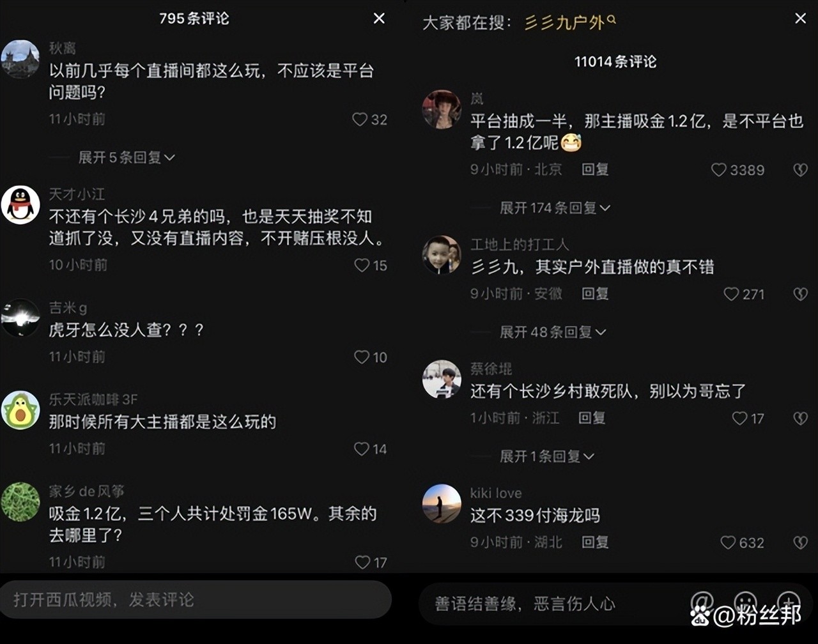Expand 展开1条回复 under 蔡徐坤's comment
The height and width of the screenshot is (644, 818).
(x=547, y=456)
